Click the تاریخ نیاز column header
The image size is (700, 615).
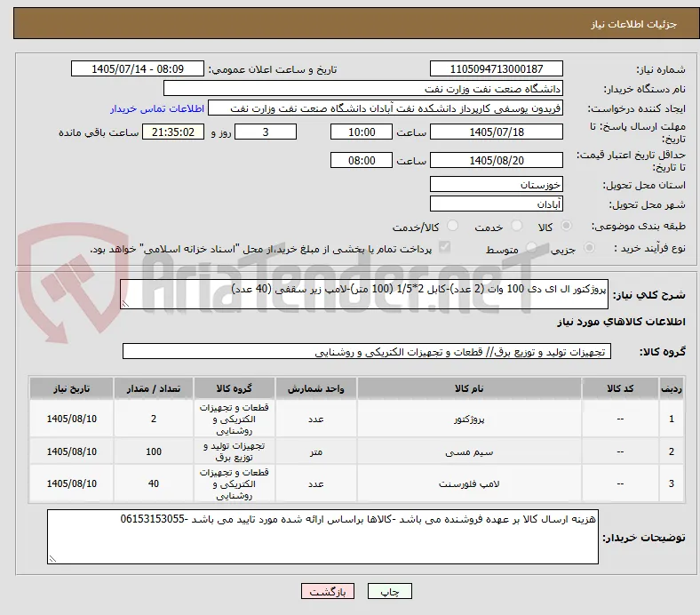tap(71, 388)
